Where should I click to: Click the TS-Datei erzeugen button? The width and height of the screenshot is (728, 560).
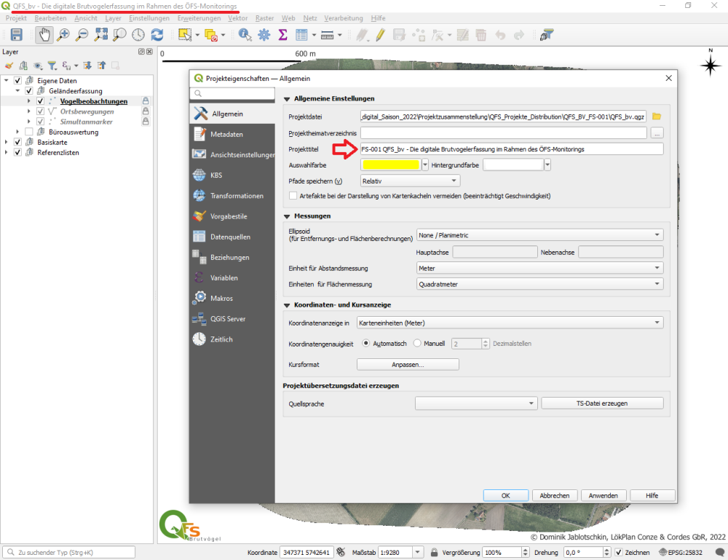[x=602, y=403]
